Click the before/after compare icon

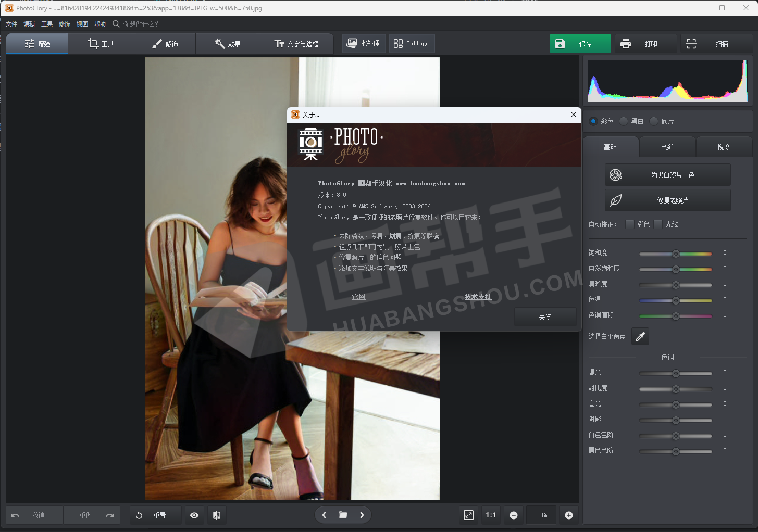217,515
